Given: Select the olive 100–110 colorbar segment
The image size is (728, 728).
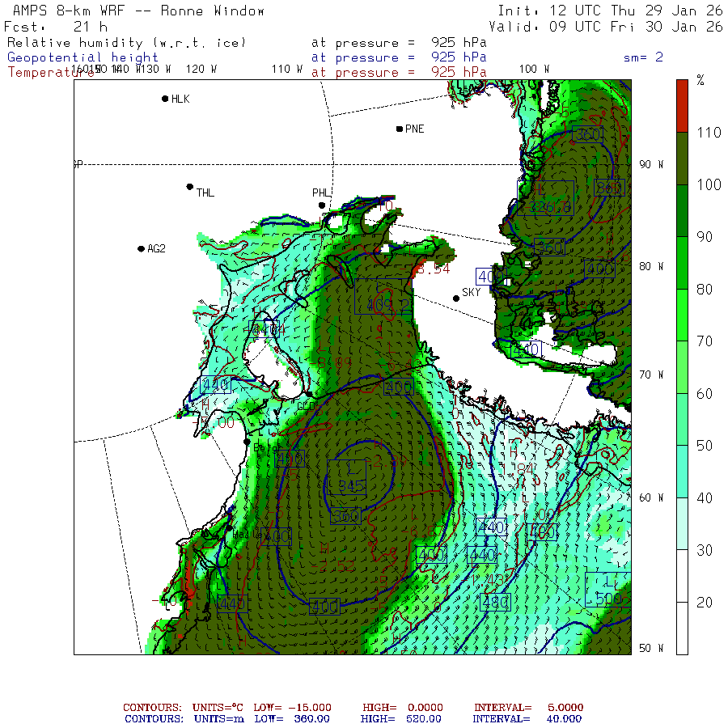Looking at the screenshot, I should 682,159.
